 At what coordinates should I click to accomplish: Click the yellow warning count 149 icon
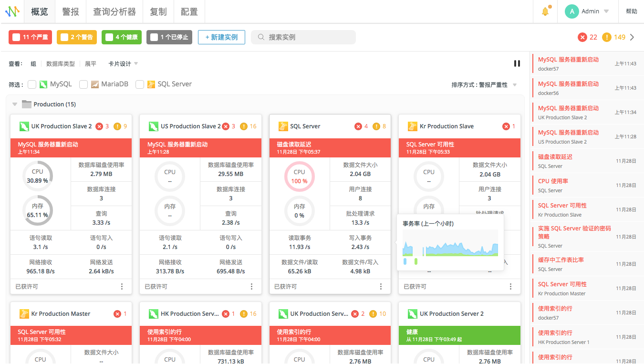click(x=606, y=37)
